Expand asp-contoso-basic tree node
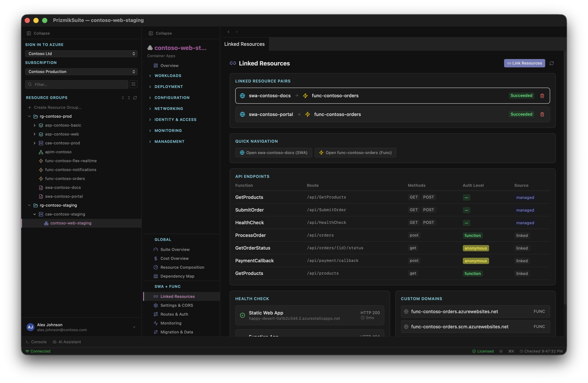The image size is (588, 383). coord(34,125)
